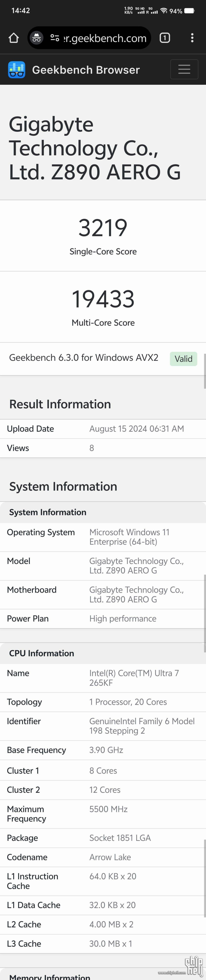Viewport: 206px width, 980px height.
Task: Select the Cluster 1 value 8 Cores
Action: [103, 771]
